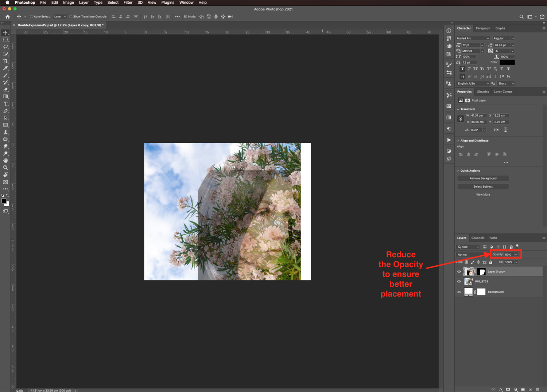Switch to the Channels tab

pos(478,238)
